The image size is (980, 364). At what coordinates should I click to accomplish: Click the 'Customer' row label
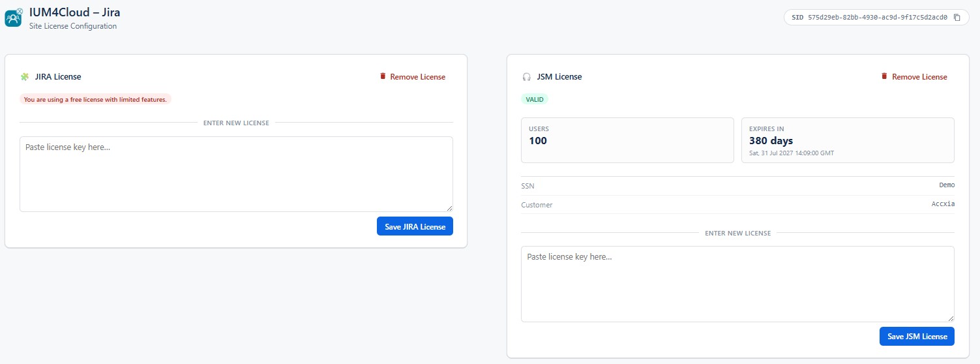click(537, 205)
